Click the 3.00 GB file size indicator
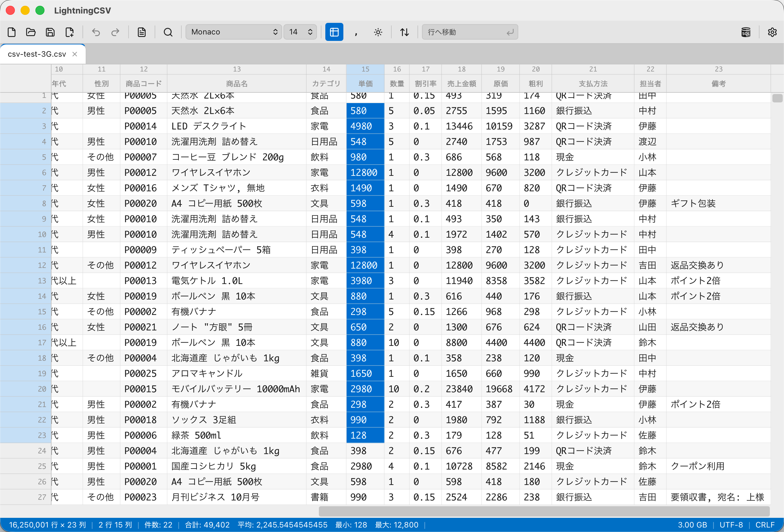 [x=692, y=525]
